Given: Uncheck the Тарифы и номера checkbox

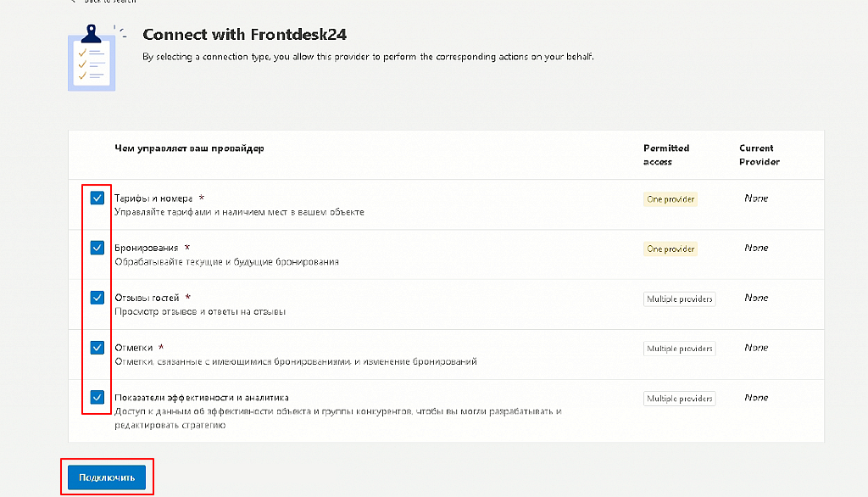Looking at the screenshot, I should [97, 198].
